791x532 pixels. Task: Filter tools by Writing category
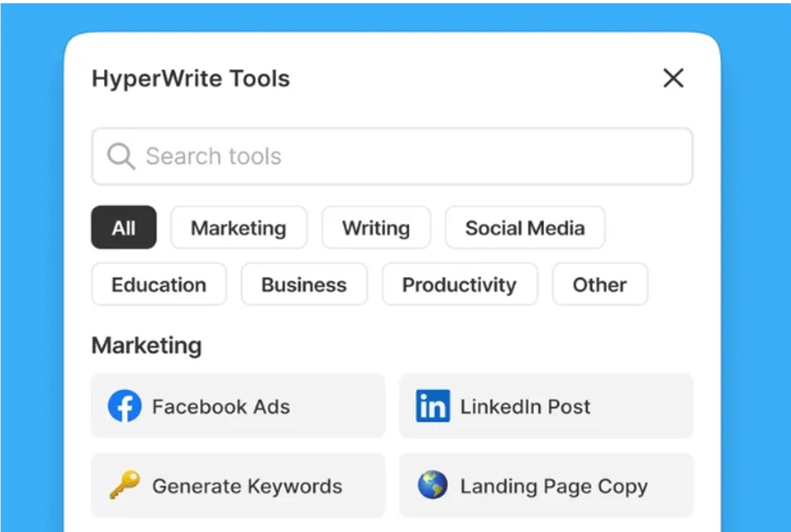point(376,227)
